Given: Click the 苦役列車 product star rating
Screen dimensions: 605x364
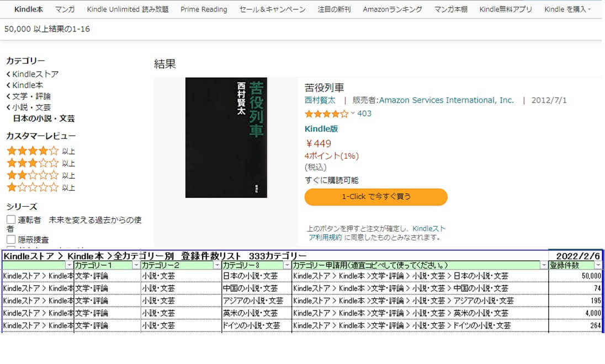Looking at the screenshot, I should (326, 114).
